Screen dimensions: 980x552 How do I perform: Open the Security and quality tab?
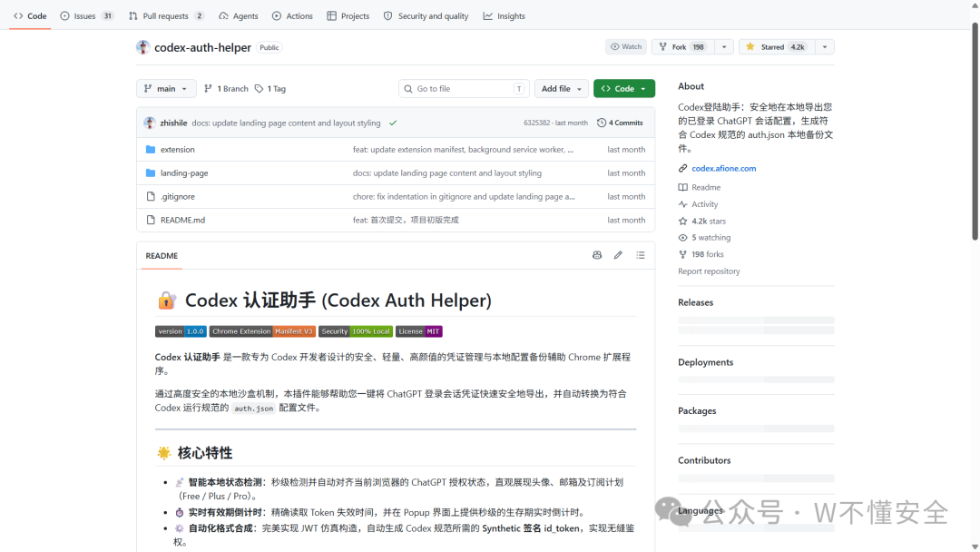426,15
